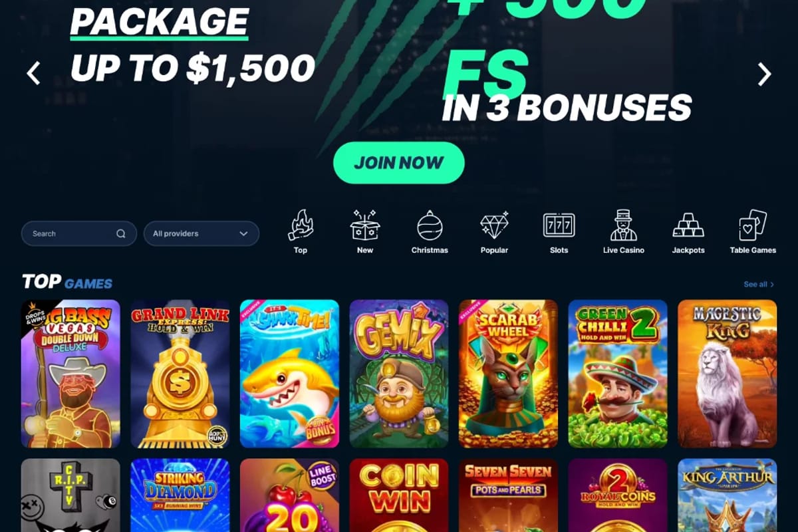Open the Top games category flame icon
Screen dimensions: 798x532
pyautogui.click(x=301, y=226)
